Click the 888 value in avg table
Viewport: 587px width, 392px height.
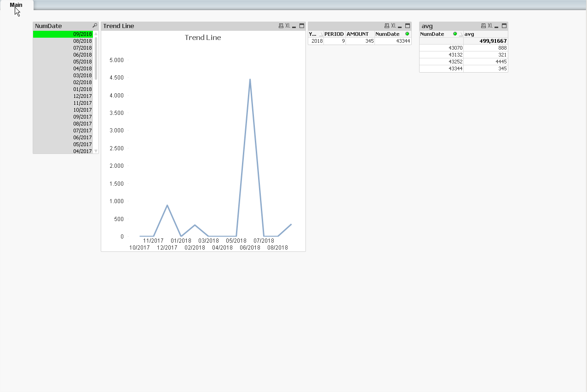(x=486, y=48)
